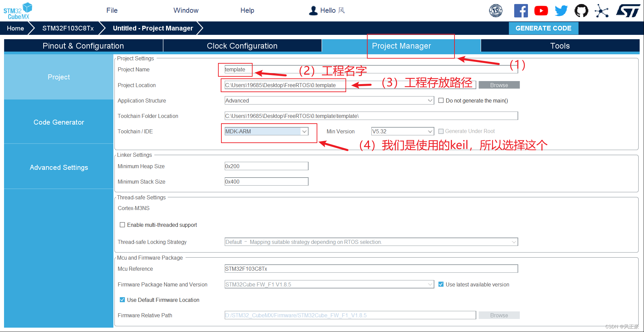Select Untitled - Project Manager breadcrumb

153,28
